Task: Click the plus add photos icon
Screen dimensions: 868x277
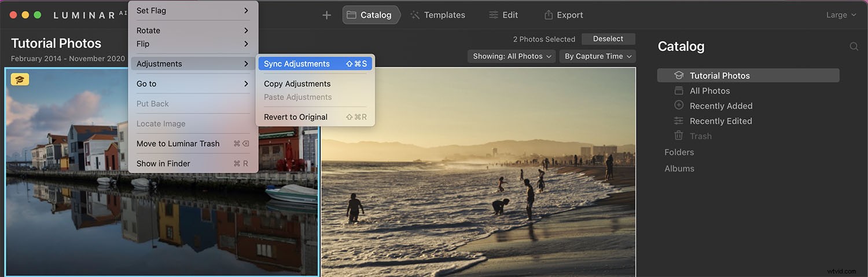Action: [x=326, y=15]
